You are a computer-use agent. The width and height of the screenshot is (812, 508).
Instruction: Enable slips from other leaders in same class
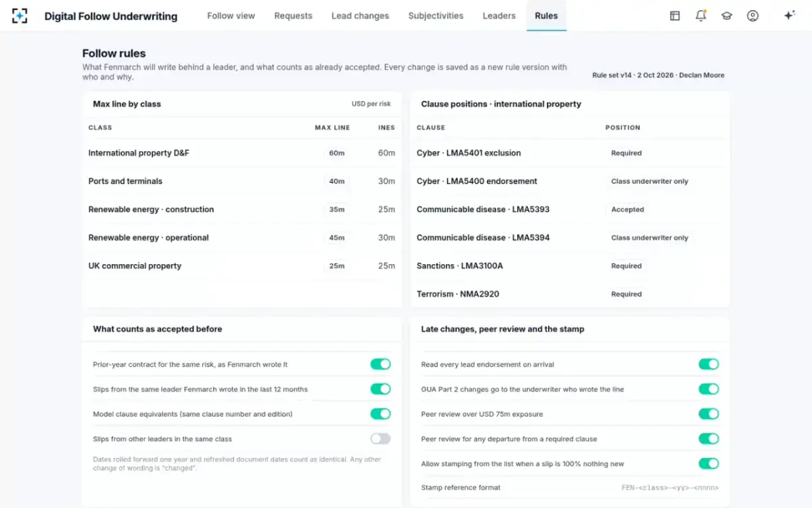pos(380,439)
